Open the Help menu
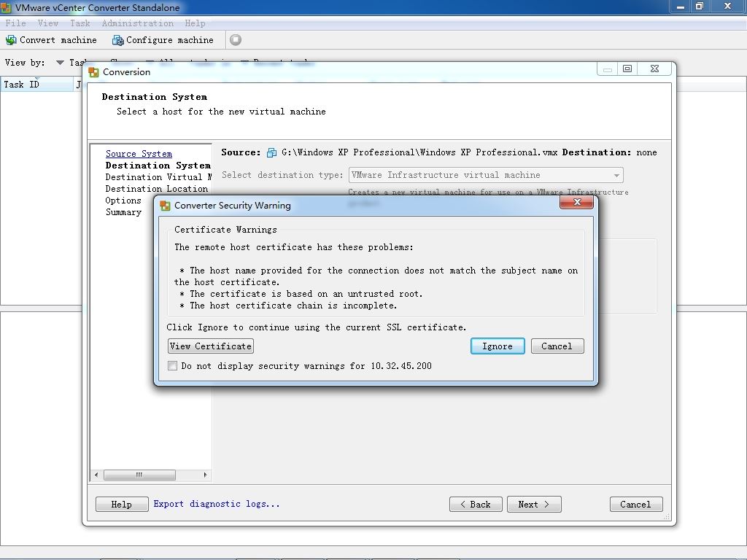747x560 pixels. point(195,23)
